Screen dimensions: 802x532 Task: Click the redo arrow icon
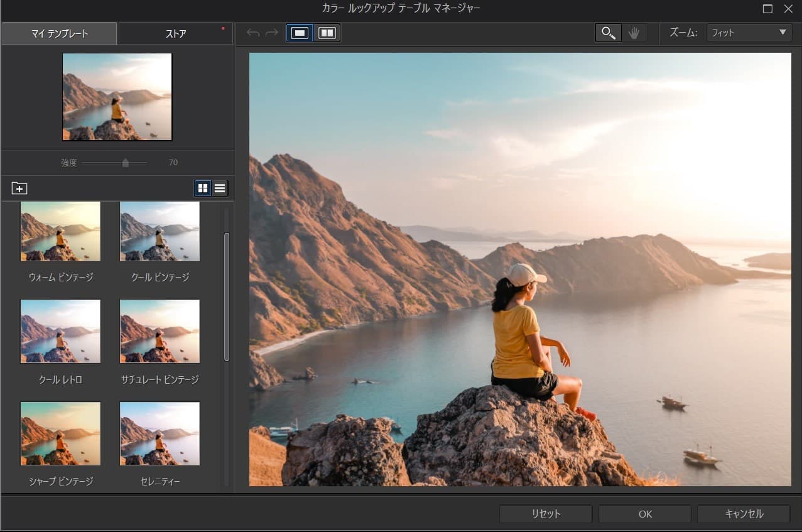[x=272, y=33]
